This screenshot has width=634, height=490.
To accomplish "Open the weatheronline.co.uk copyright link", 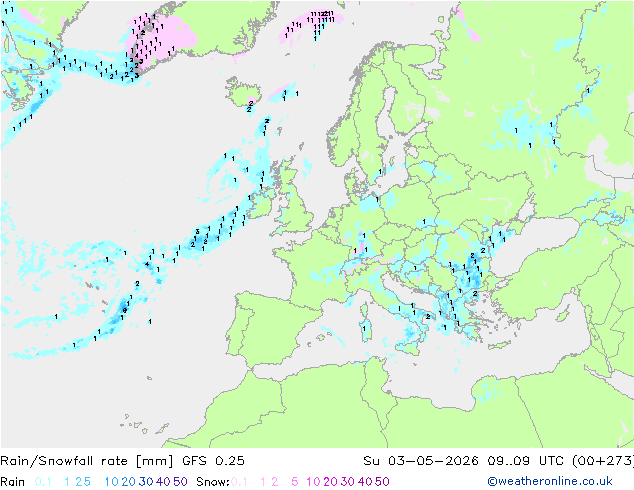I will click(550, 482).
